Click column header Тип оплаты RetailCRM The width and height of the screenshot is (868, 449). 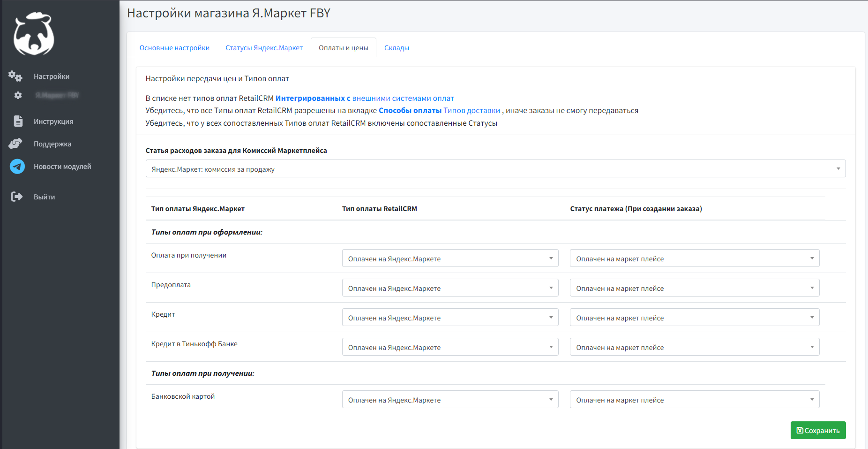coord(380,209)
